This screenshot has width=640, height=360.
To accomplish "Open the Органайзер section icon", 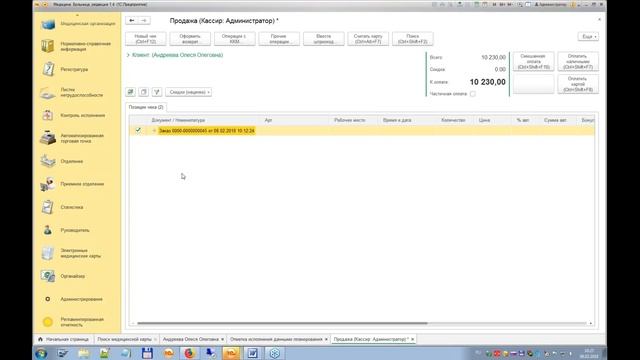I will 48,276.
